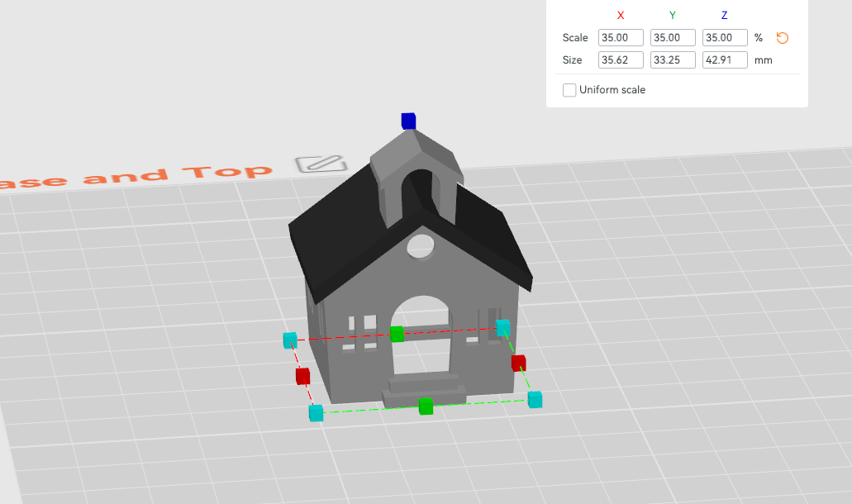Click the Size Z field showing 42.91

tap(725, 59)
